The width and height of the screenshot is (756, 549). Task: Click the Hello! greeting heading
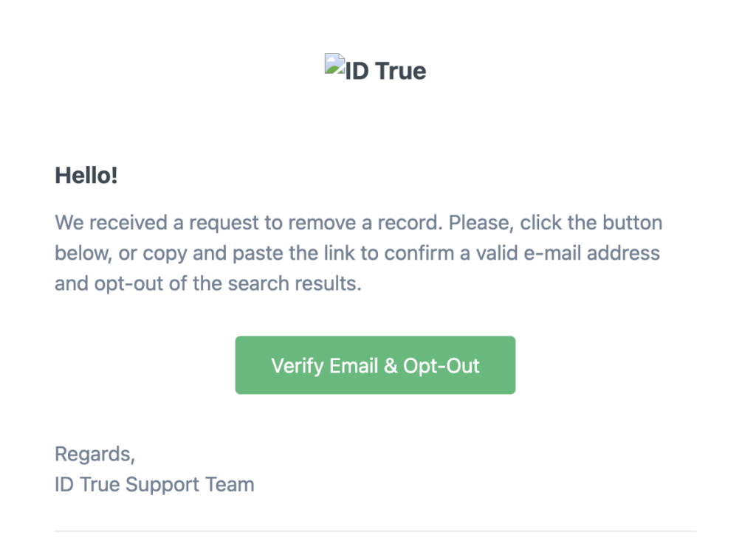click(86, 176)
